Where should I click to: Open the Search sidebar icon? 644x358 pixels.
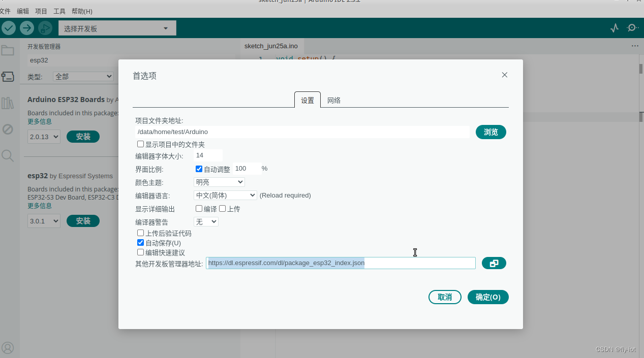pos(8,155)
